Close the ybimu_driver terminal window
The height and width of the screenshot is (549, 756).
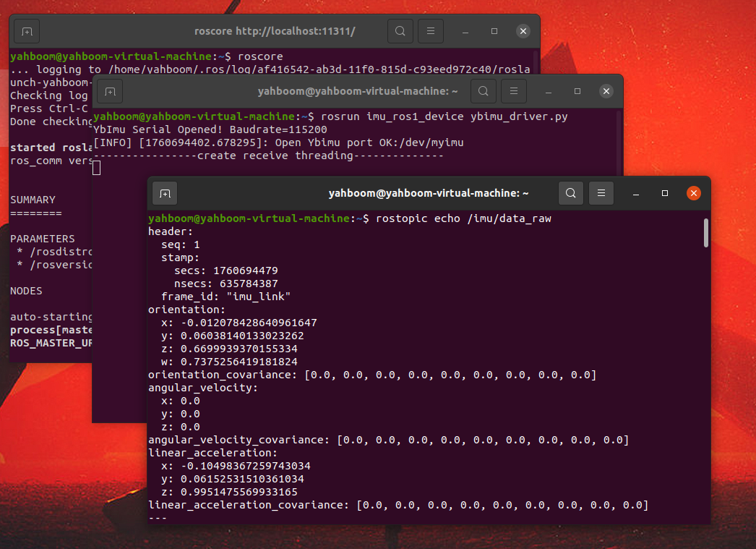[x=606, y=91]
